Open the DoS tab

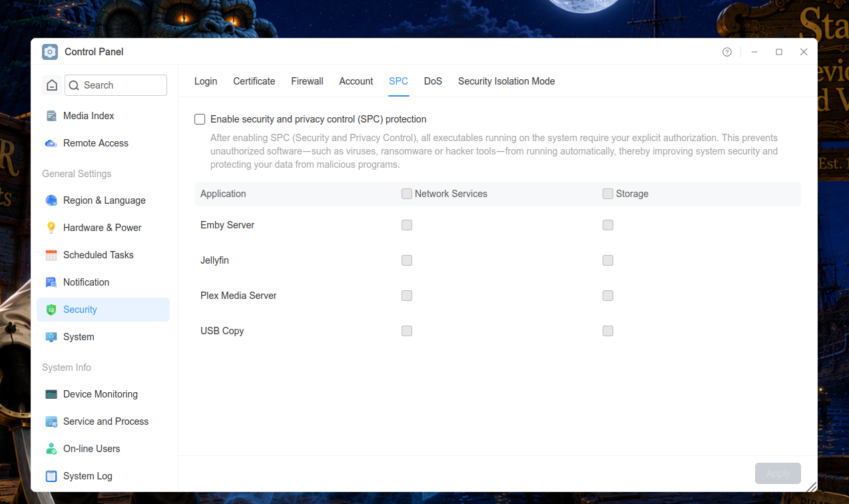433,81
